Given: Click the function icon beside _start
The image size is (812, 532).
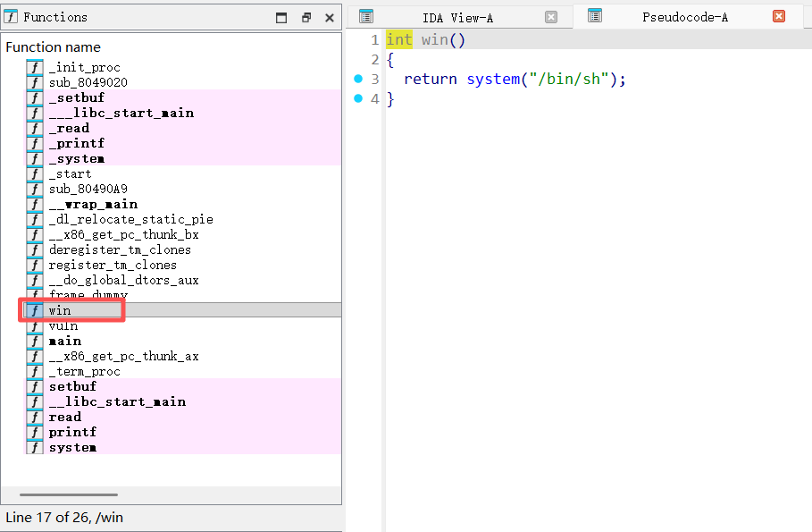Looking at the screenshot, I should (34, 174).
